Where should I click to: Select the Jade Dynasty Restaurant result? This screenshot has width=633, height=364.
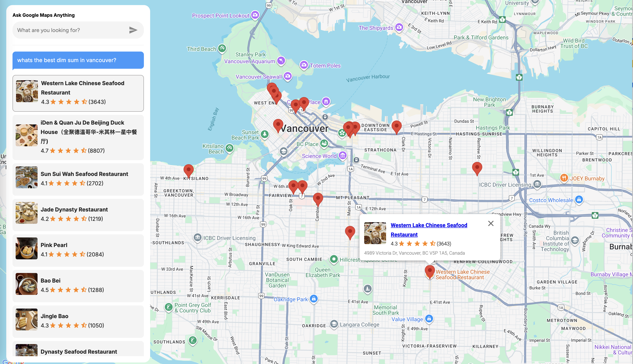[78, 214]
